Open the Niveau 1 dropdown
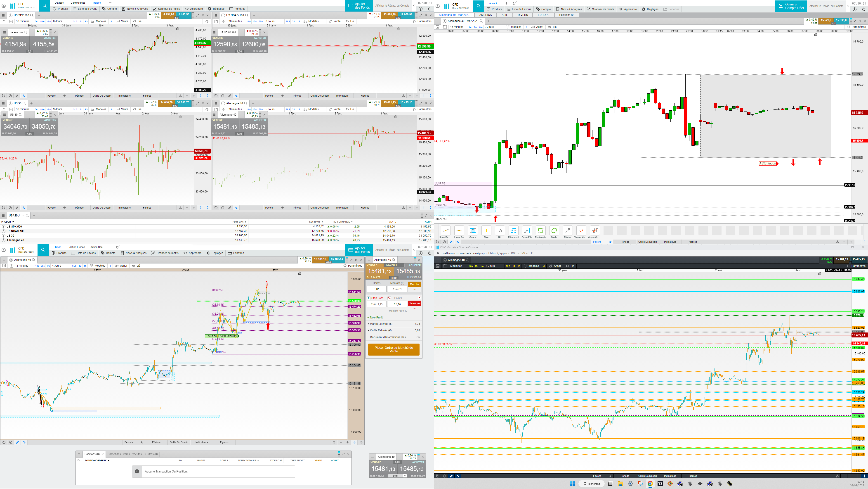Viewport: 868px width, 489px height. (402, 265)
